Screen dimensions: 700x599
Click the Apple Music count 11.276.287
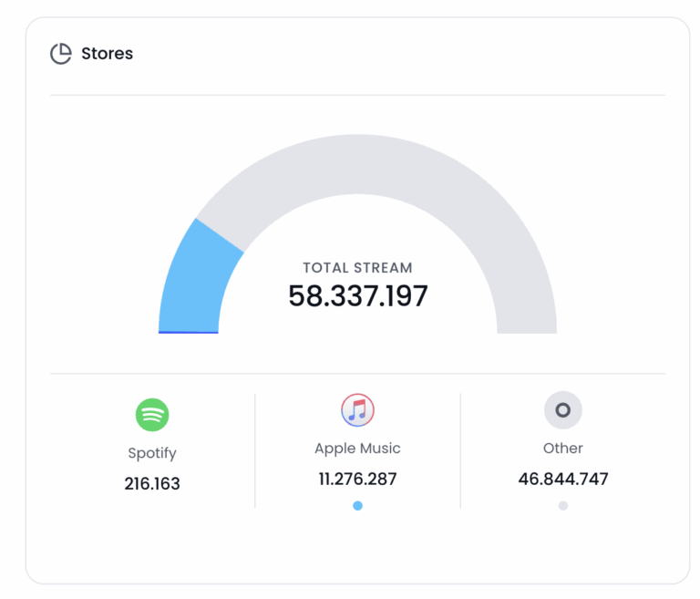(x=357, y=479)
